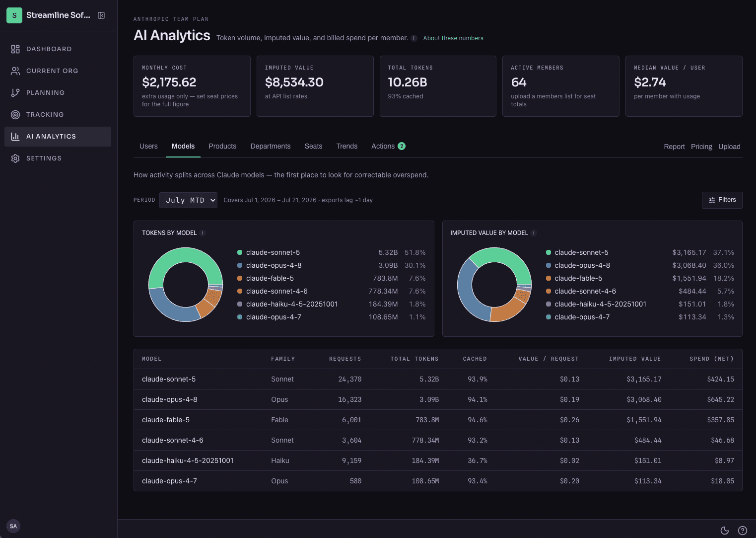The height and width of the screenshot is (538, 756).
Task: Select the claude-opus-4-7 table row name
Action: [x=169, y=481]
